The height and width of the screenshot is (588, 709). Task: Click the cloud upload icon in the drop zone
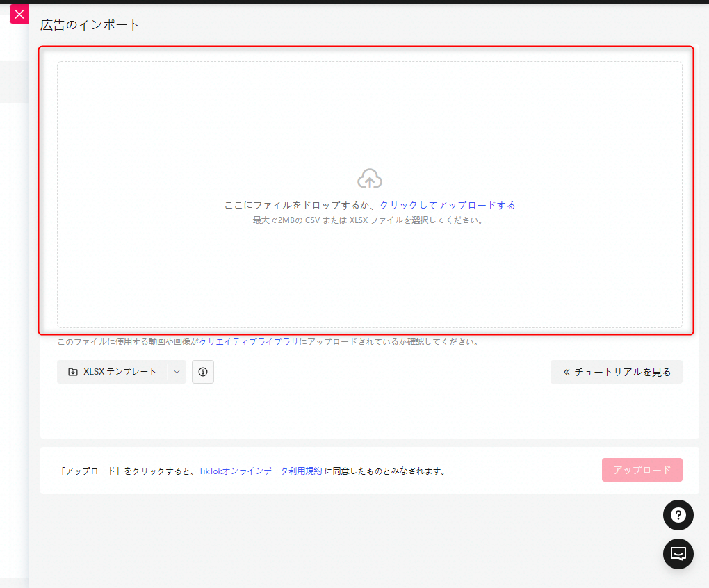(370, 179)
